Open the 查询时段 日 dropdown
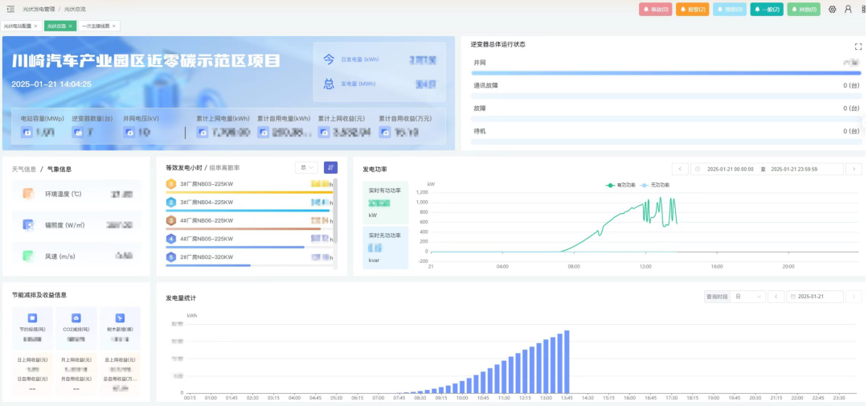The height and width of the screenshot is (406, 868). click(747, 297)
